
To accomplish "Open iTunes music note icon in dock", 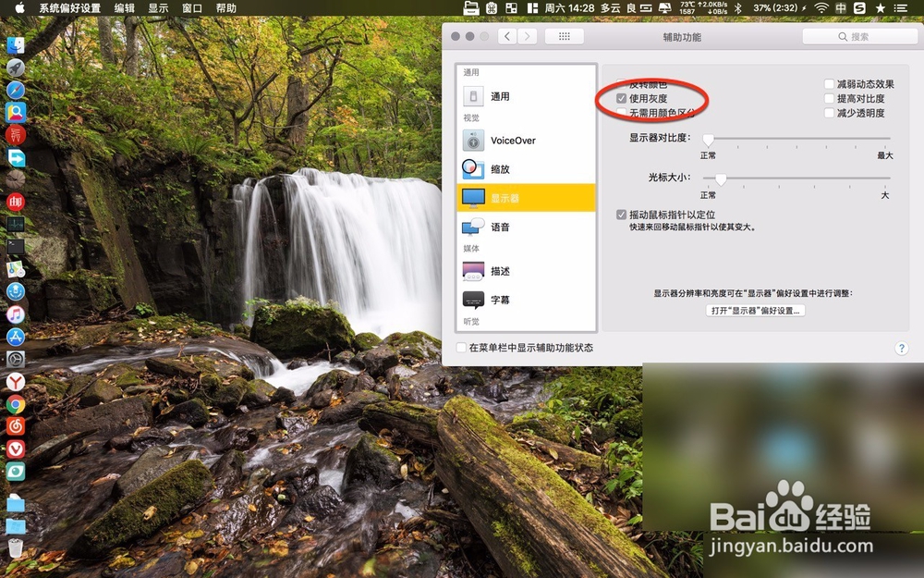I will pyautogui.click(x=16, y=314).
